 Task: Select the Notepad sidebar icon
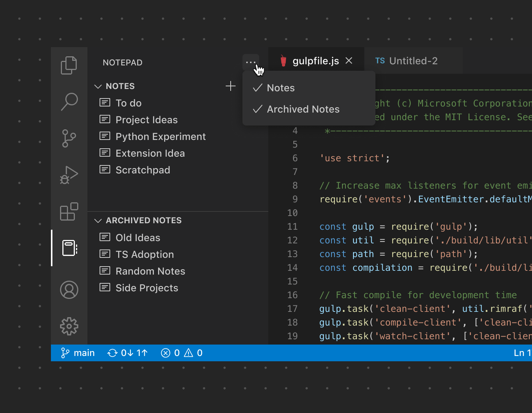(69, 248)
